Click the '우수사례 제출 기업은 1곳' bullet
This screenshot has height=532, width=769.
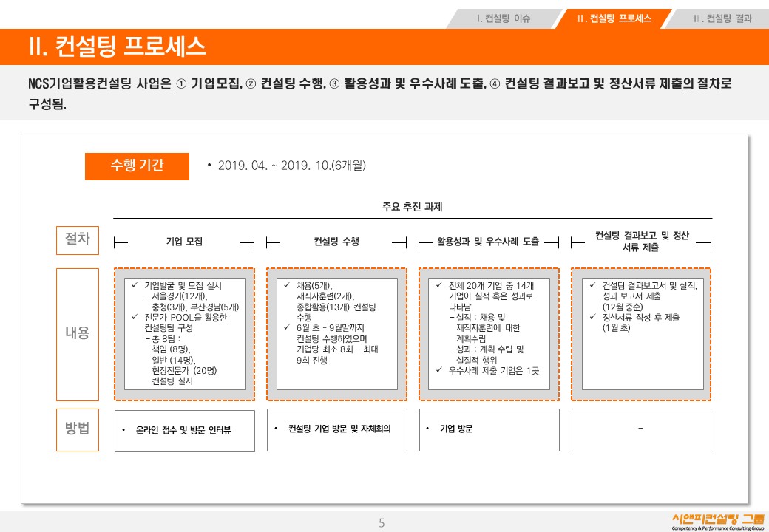493,370
